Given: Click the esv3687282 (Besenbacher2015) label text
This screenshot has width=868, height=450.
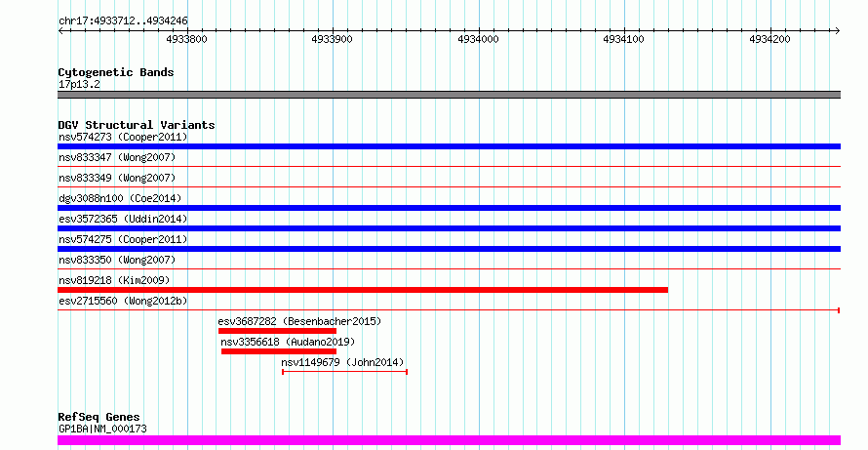Looking at the screenshot, I should click(299, 321).
